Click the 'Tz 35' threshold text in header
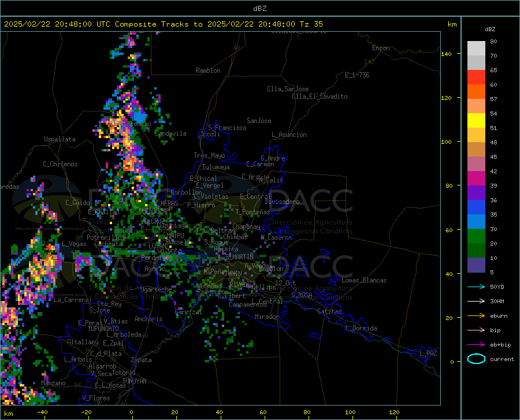Image resolution: width=520 pixels, height=420 pixels. coord(311,24)
